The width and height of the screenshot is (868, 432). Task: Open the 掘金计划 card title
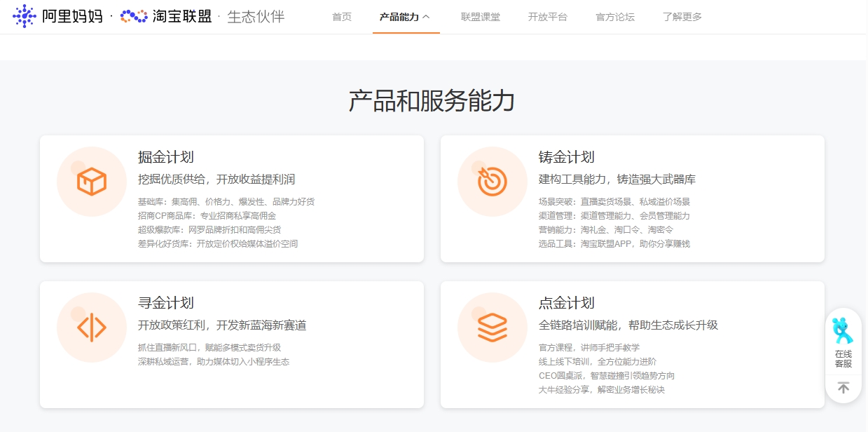(x=166, y=157)
